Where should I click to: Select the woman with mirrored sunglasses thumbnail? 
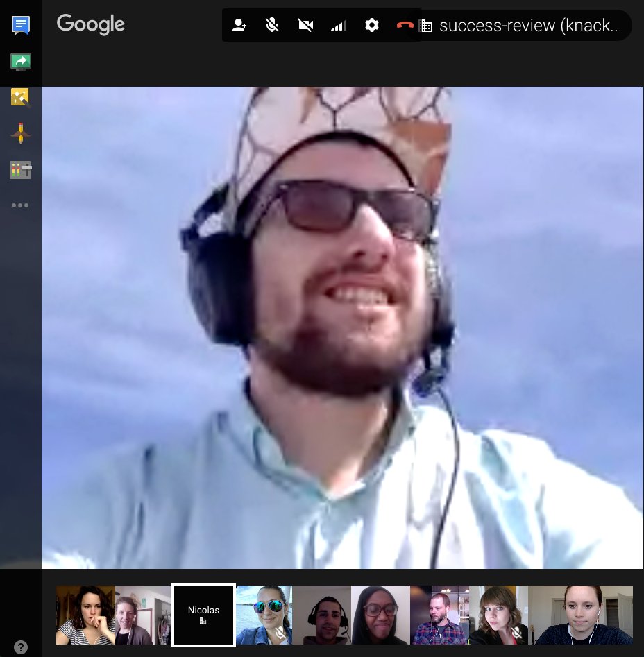coord(264,615)
